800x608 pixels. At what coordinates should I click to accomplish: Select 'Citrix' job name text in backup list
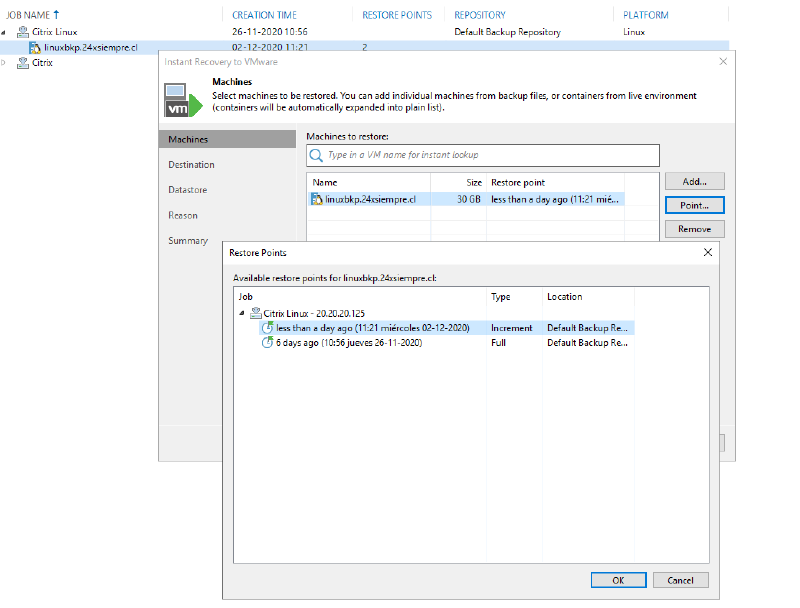tap(42, 63)
